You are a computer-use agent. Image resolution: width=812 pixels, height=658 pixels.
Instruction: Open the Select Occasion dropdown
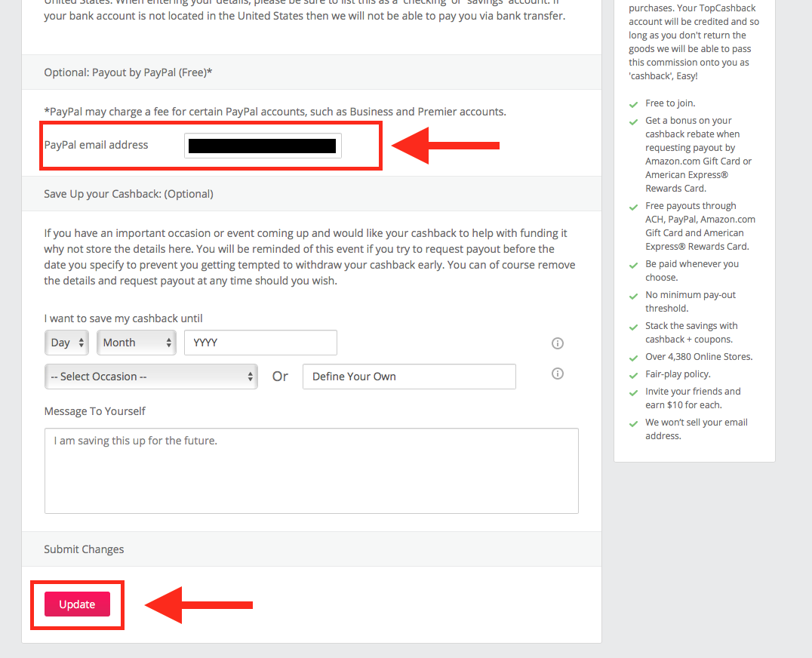point(151,377)
